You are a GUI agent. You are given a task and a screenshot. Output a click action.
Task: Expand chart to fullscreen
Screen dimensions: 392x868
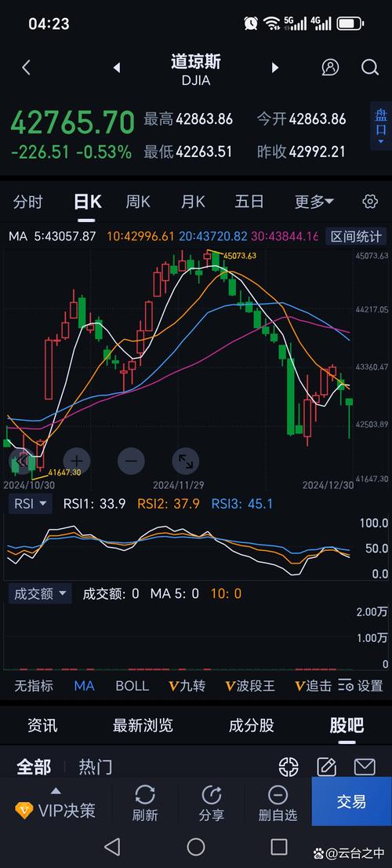coord(186,461)
